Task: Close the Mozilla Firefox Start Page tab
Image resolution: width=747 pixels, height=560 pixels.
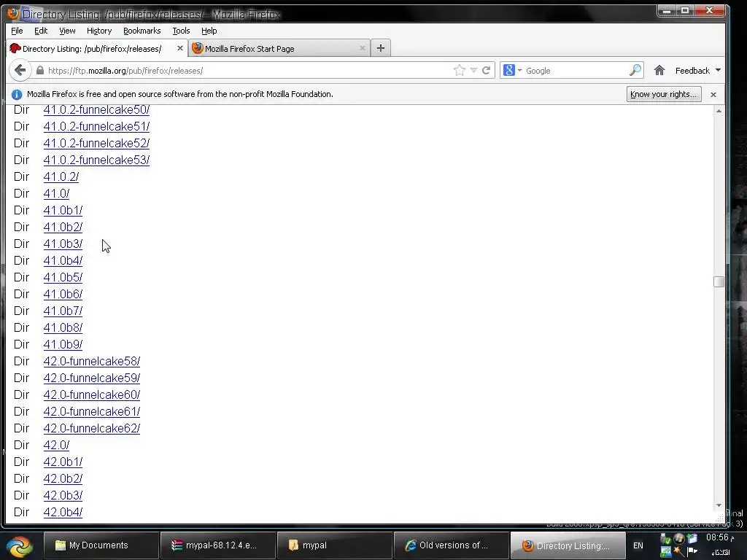Action: pos(362,48)
